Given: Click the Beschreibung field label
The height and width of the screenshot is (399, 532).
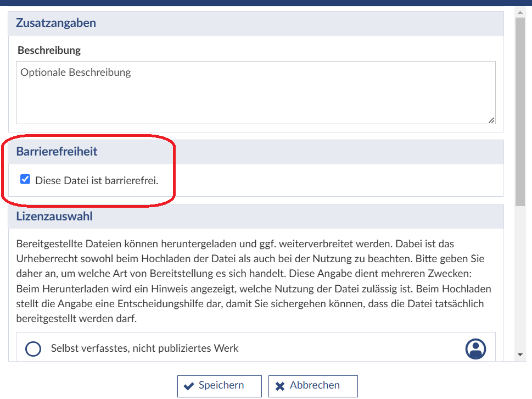Looking at the screenshot, I should [48, 50].
